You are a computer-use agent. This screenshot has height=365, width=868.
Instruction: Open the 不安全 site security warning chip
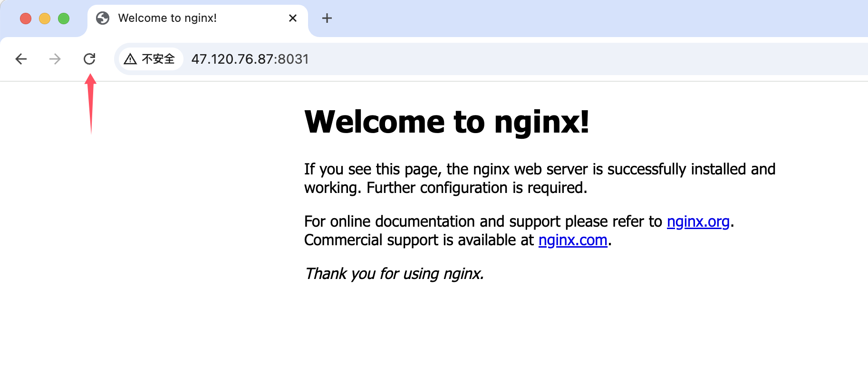click(x=151, y=59)
